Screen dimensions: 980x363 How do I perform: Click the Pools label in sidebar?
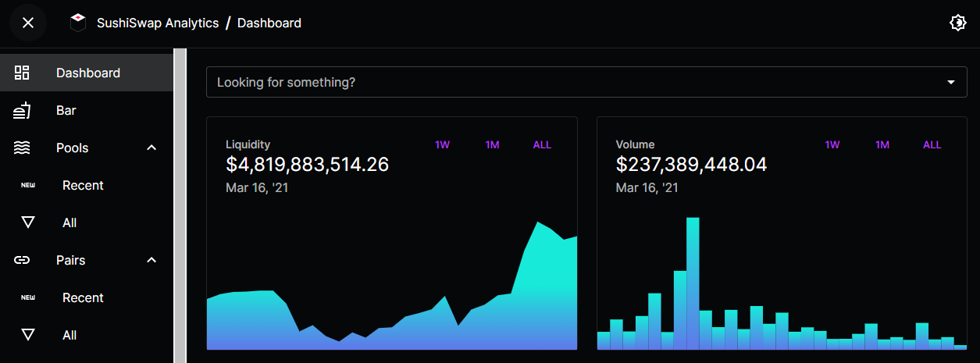pyautogui.click(x=73, y=148)
